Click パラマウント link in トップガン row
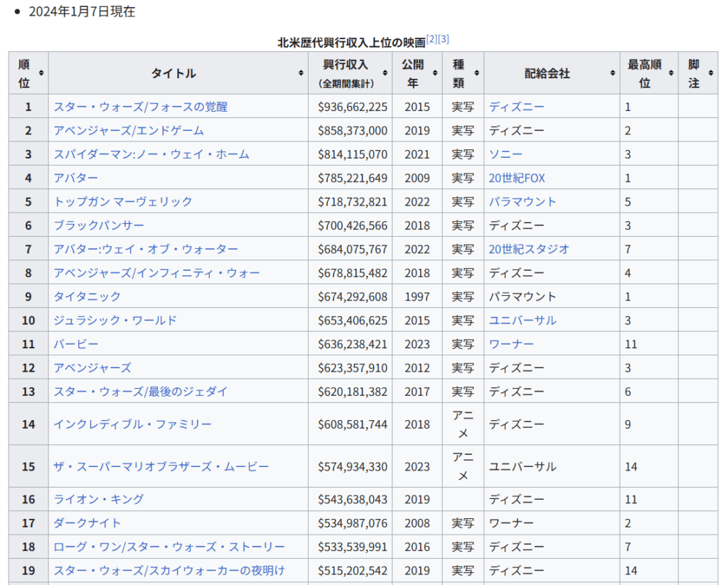The image size is (728, 585). coord(523,201)
